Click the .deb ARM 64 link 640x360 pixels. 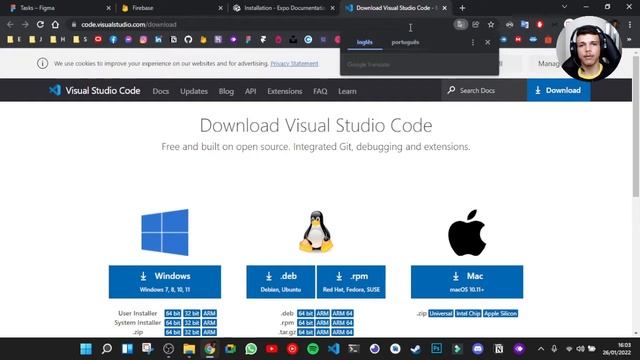coord(342,313)
